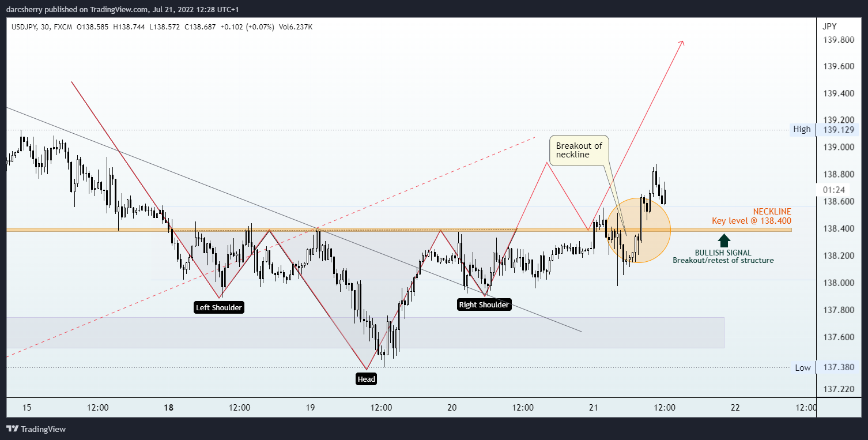The height and width of the screenshot is (440, 868).
Task: Click price axis value 137.600
Action: [838, 337]
